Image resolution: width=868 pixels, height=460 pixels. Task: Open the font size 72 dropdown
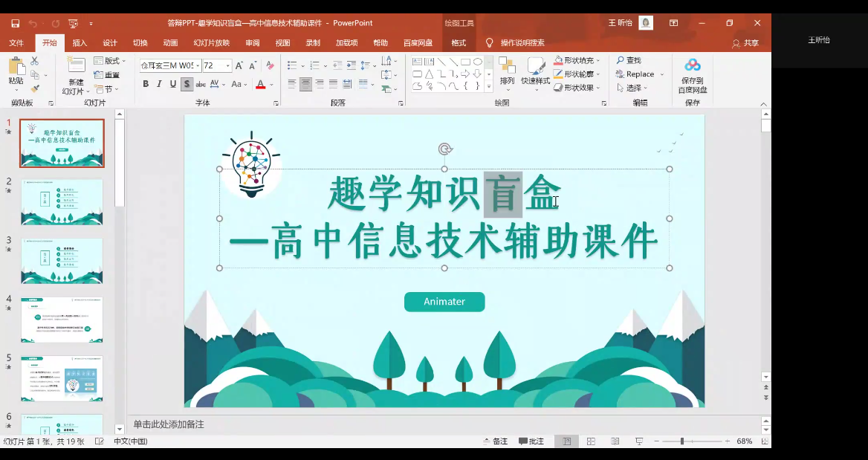pyautogui.click(x=228, y=65)
